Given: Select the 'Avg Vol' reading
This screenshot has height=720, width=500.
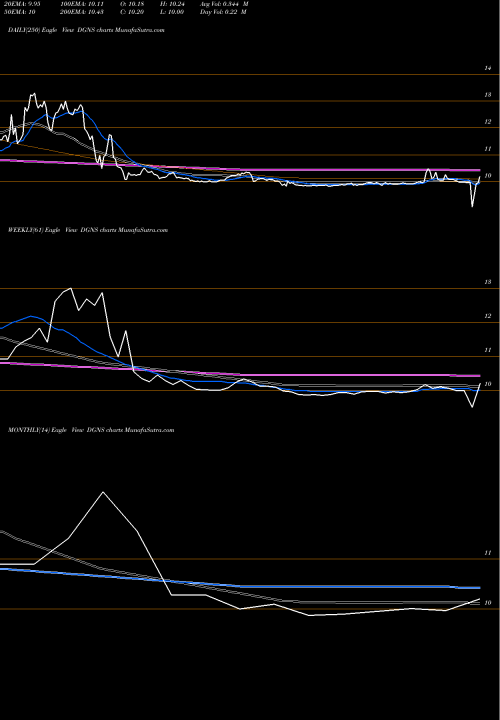Looking at the screenshot, I should (224, 4).
